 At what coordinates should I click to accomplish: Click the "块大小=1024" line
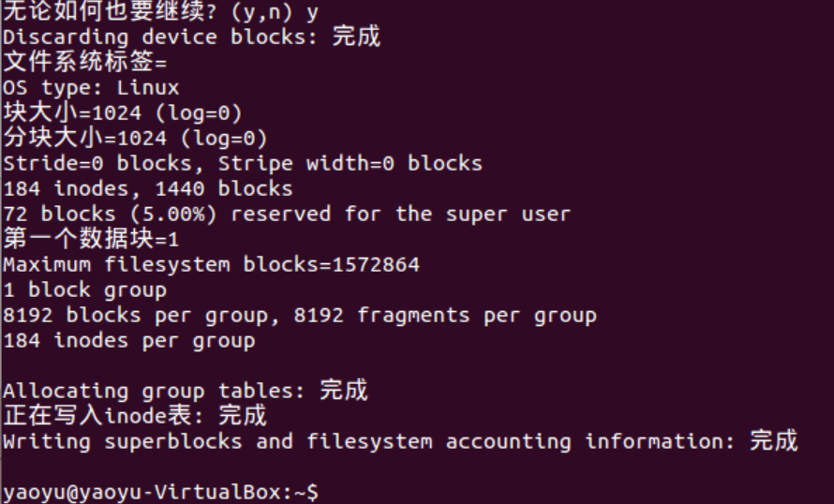123,113
